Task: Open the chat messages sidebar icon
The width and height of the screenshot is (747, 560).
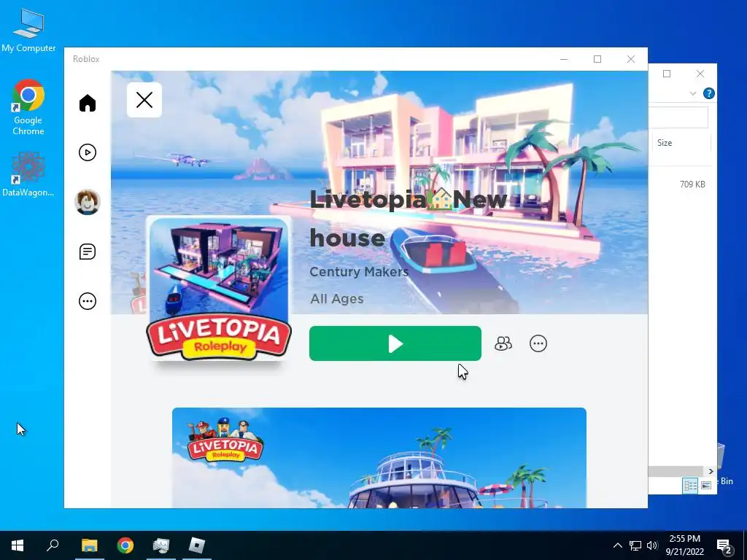Action: [x=88, y=252]
